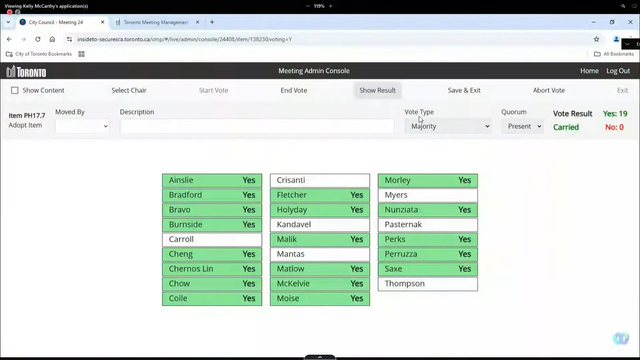The height and width of the screenshot is (360, 640).
Task: Select Perks's vote row
Action: click(427, 239)
